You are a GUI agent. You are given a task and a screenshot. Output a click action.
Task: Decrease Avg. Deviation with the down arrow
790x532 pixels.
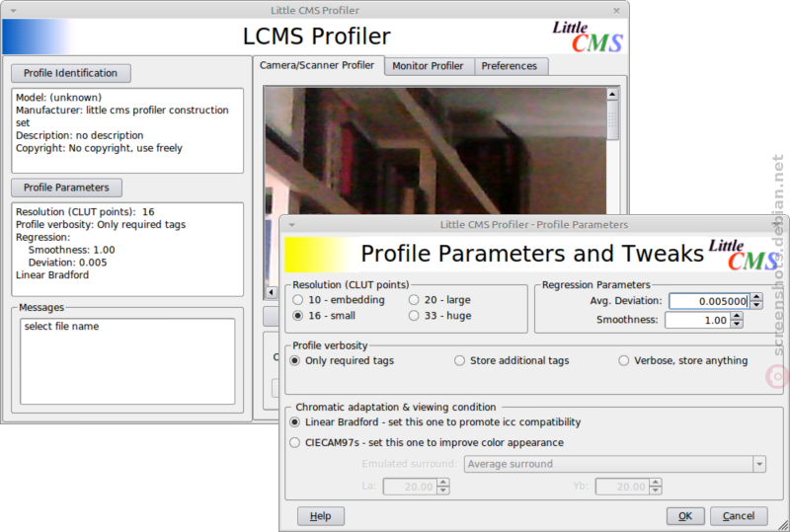(x=756, y=305)
